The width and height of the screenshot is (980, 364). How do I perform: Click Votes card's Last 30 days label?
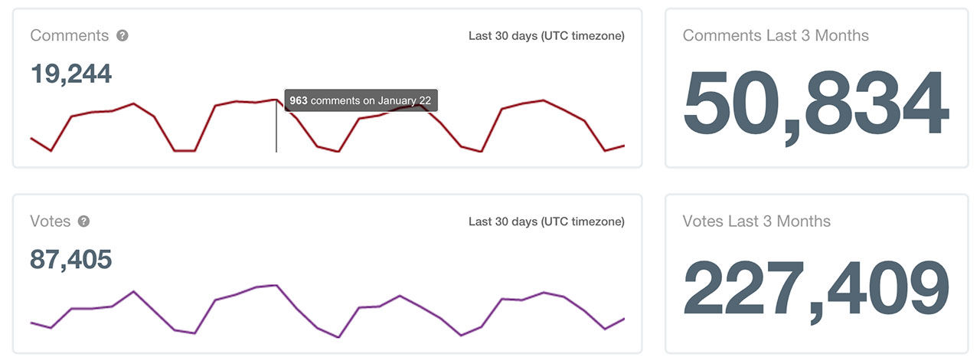(546, 221)
